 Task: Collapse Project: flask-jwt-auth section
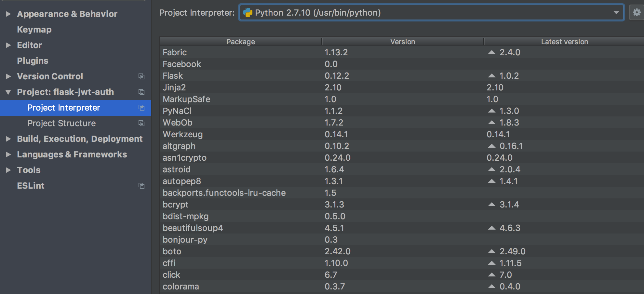tap(8, 92)
